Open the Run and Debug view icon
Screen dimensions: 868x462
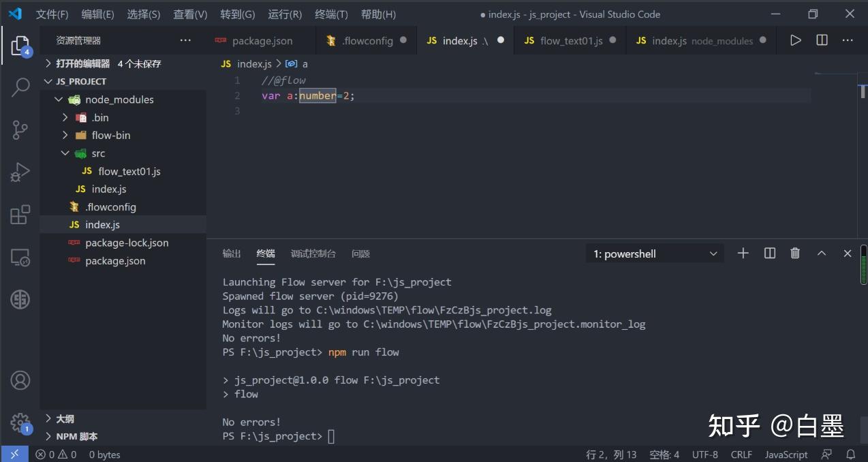click(20, 172)
